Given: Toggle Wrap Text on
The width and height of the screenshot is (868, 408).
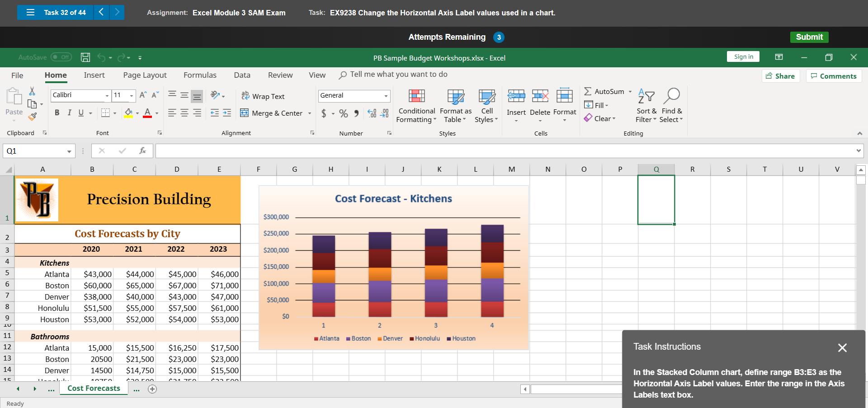Looking at the screenshot, I should click(263, 96).
